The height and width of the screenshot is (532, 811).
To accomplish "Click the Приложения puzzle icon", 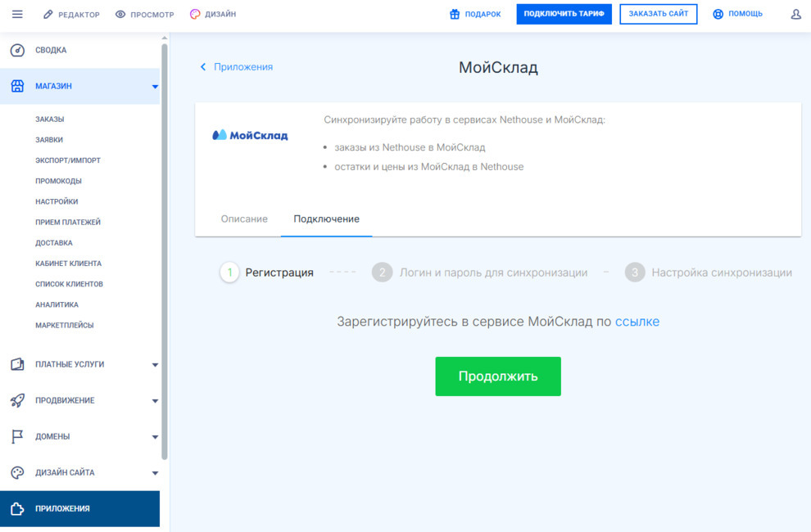I will tap(17, 509).
